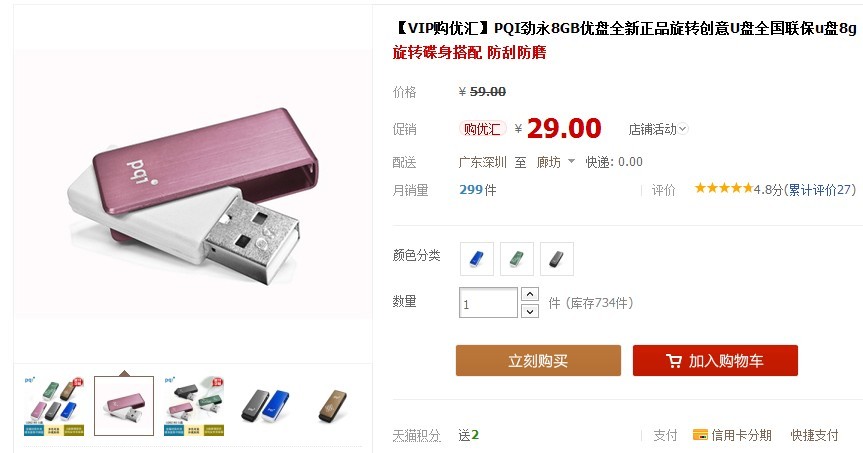The height and width of the screenshot is (453, 863).
Task: Select the blue color option swatch
Action: point(477,259)
